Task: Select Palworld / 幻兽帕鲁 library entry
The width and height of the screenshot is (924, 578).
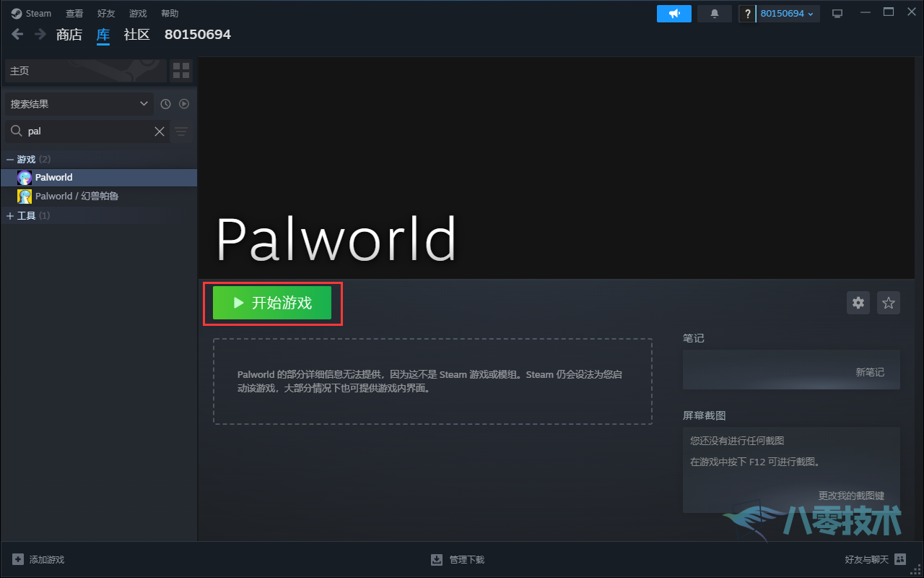Action: 99,197
